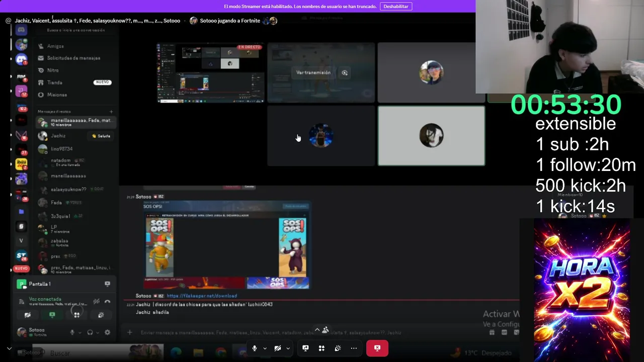Stop streaming Pantalla 1 icon
The height and width of the screenshot is (362, 644).
point(107,284)
